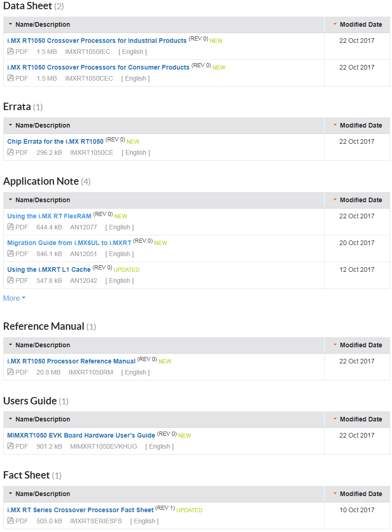Screen dimensions: 392x532
Task: Open Chip Errata for the i.MX RT1050
Action: (55, 141)
